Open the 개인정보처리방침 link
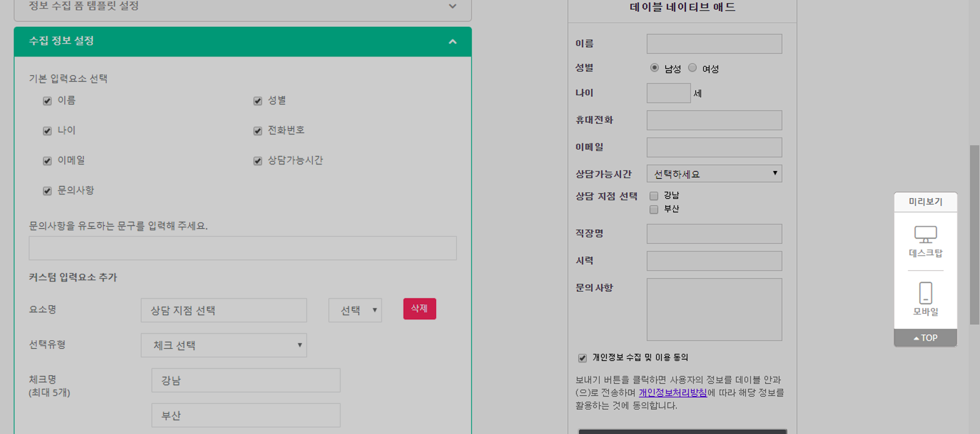The image size is (980, 434). (x=673, y=392)
